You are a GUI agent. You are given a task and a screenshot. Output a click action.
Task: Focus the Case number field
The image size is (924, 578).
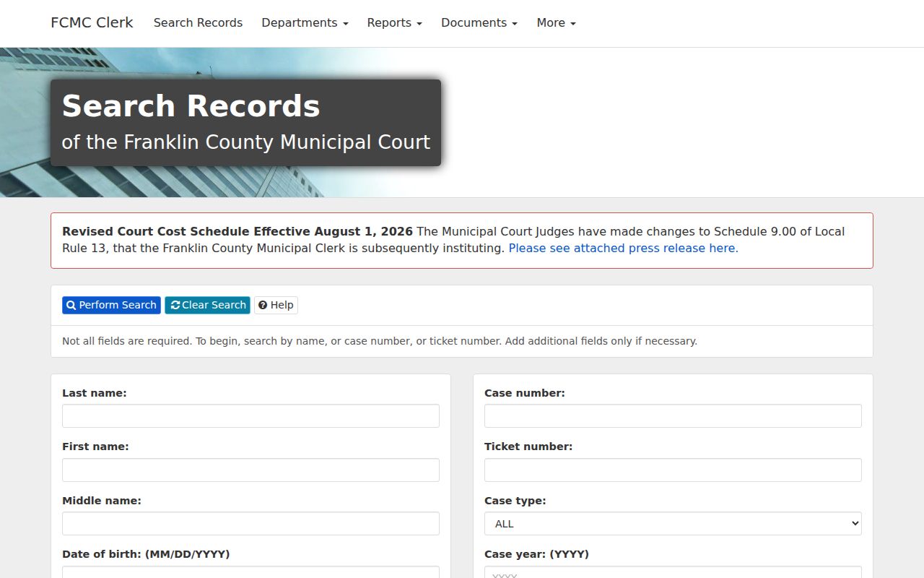click(x=673, y=416)
